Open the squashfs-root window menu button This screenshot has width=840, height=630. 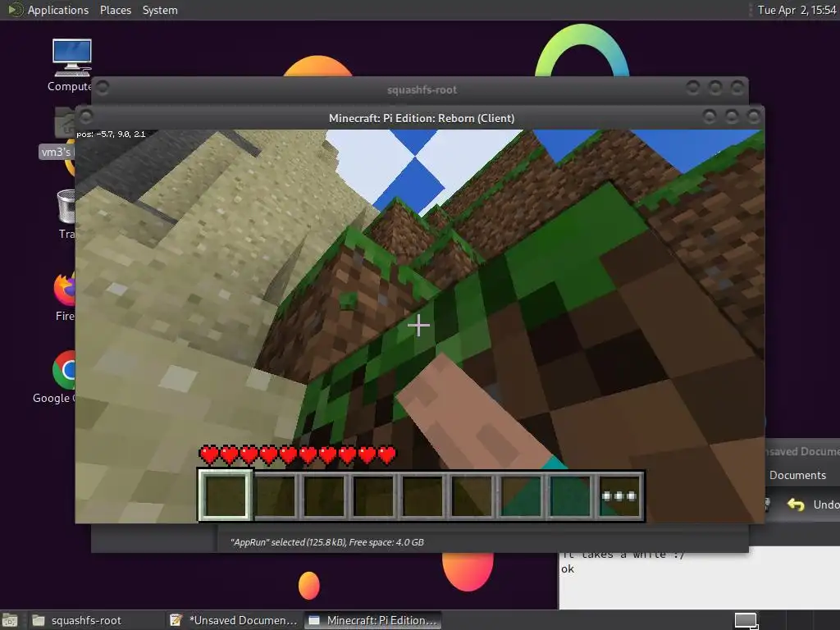(x=103, y=87)
